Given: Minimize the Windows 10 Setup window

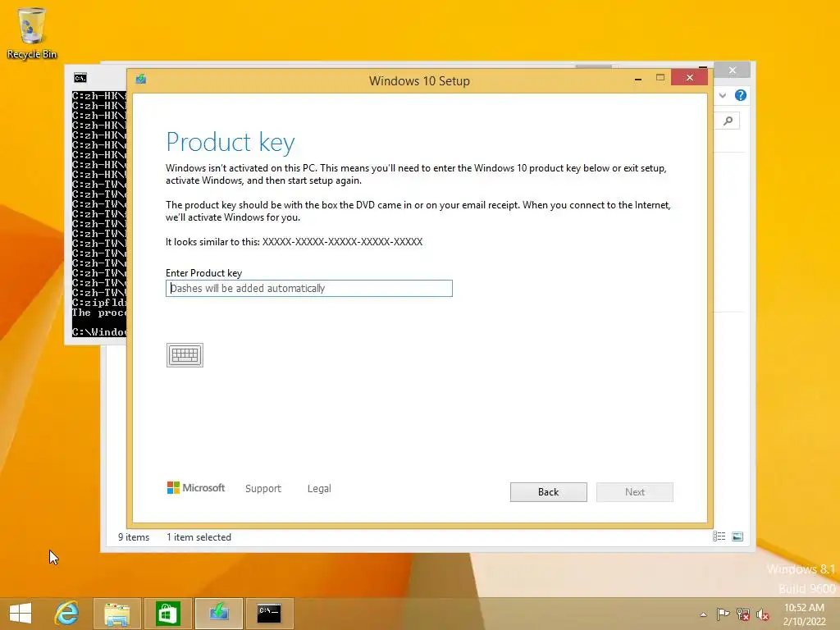Looking at the screenshot, I should point(637,78).
